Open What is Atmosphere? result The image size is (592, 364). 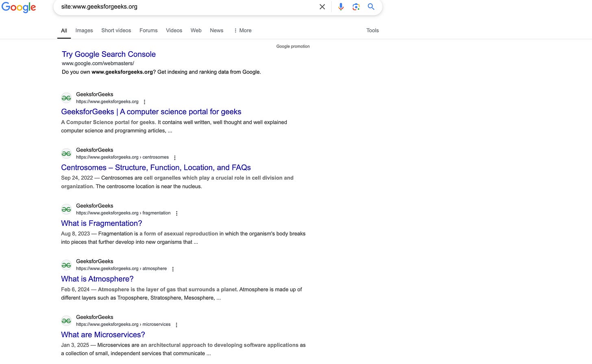point(97,279)
